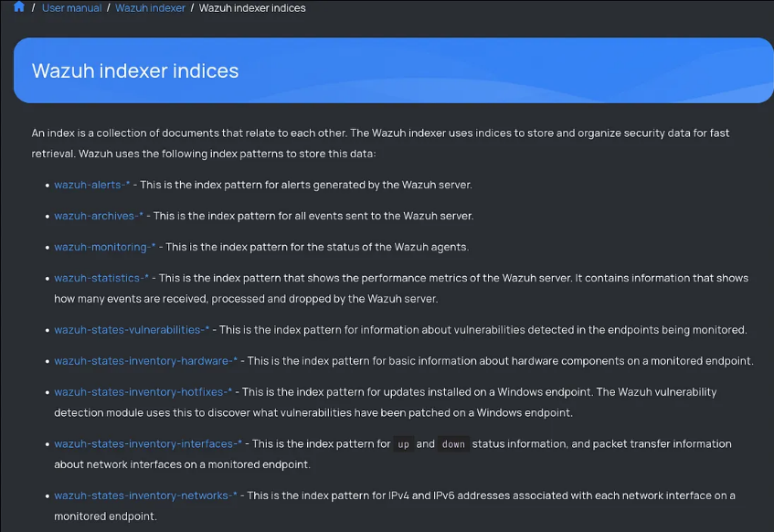Screen dimensions: 774x532
Task: Click the intro paragraph about index definition
Action: 380,144
